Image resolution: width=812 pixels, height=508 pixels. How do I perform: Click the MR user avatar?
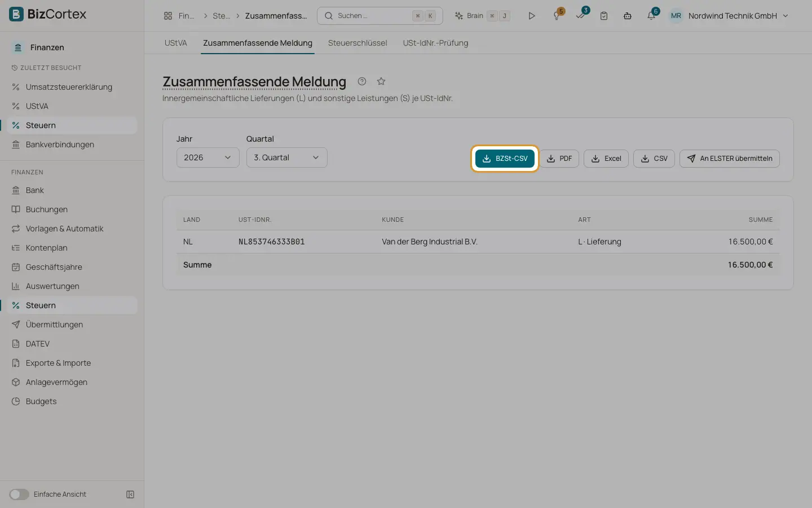coord(676,16)
